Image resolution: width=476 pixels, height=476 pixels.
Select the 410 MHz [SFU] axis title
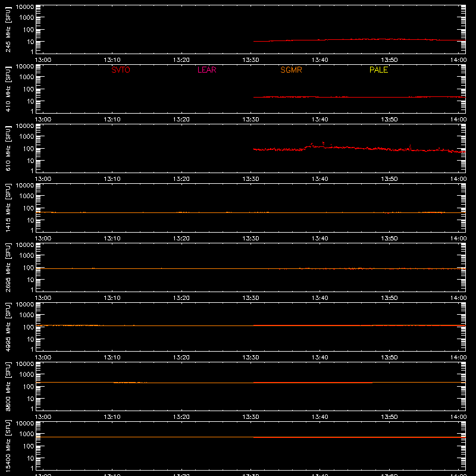pos(8,89)
